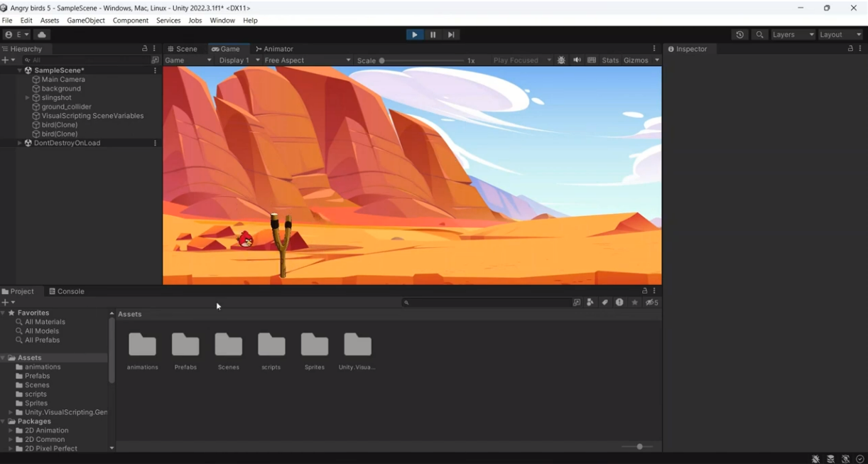Viewport: 868px width, 464px height.
Task: Click the Search by Label tag icon
Action: (605, 303)
